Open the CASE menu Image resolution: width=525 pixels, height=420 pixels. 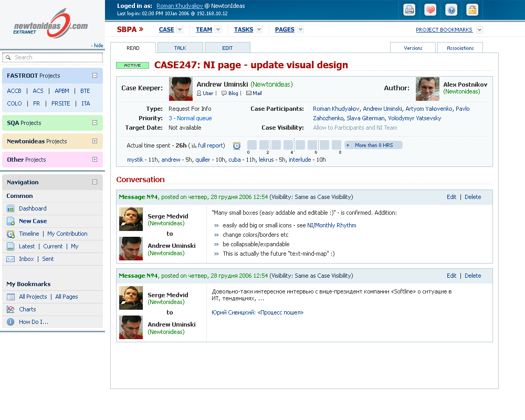click(x=166, y=29)
